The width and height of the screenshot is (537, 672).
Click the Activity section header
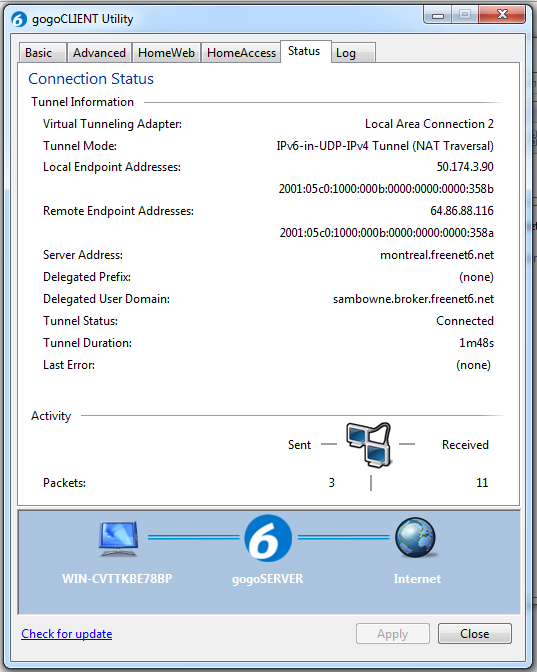point(51,416)
